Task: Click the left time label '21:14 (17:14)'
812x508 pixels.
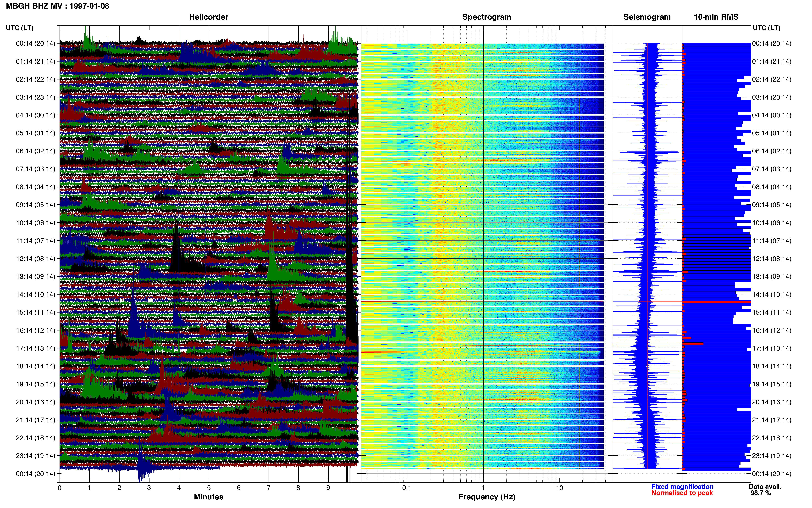Action: (36, 420)
